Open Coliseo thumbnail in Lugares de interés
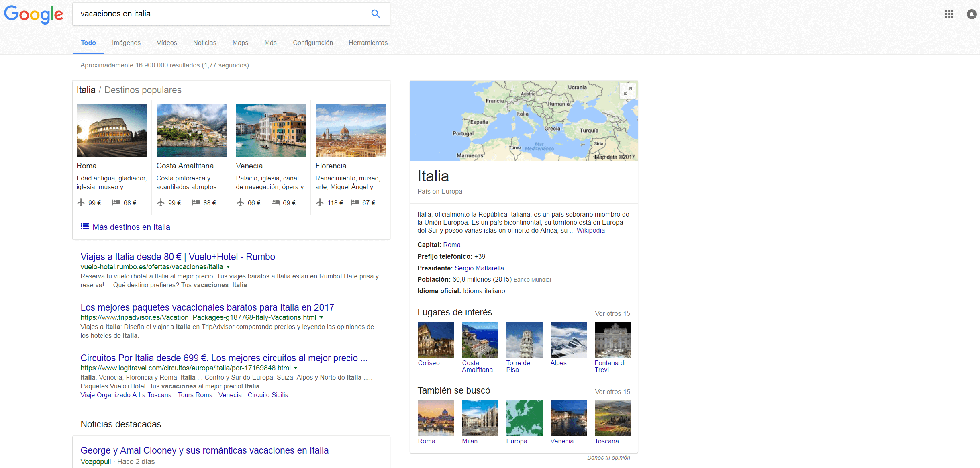Screen dimensions: 980x468 pos(436,339)
